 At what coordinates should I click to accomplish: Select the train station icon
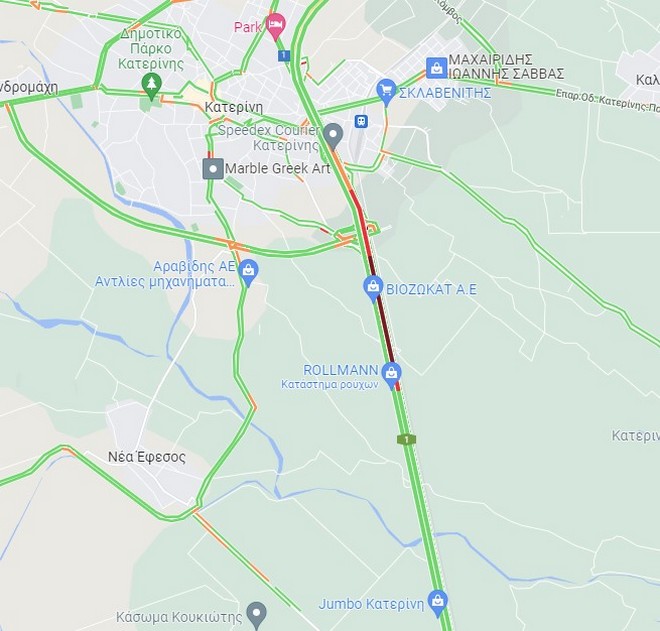tap(361, 122)
